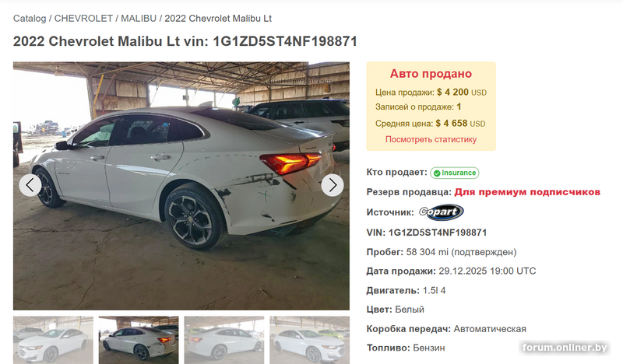Image resolution: width=623 pixels, height=364 pixels.
Task: Select the first front-view thumbnail
Action: (53, 340)
